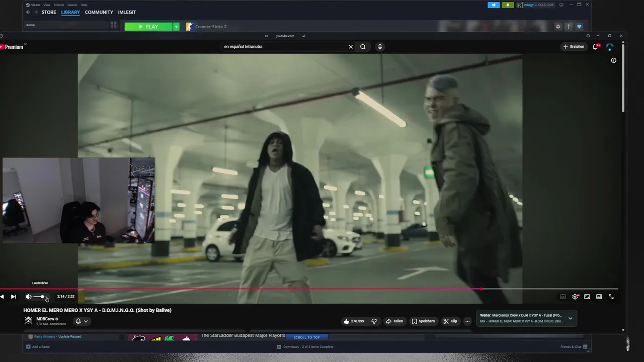Open more actions three-dot menu under video

467,321
